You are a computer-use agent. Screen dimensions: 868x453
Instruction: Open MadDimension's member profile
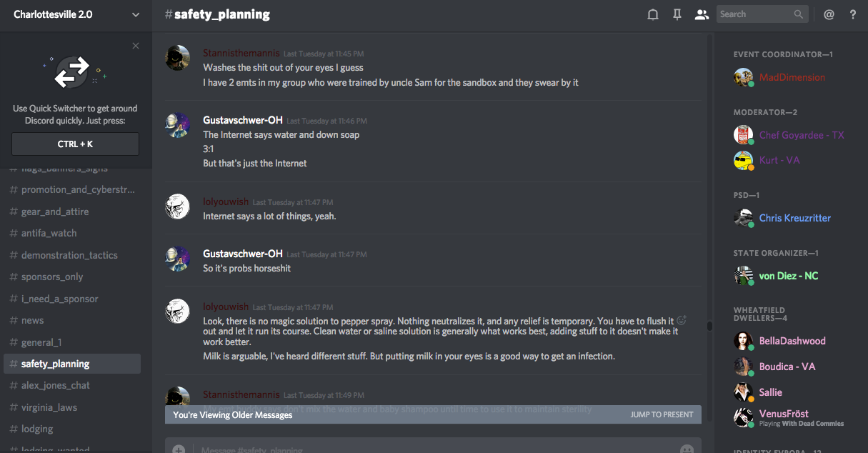coord(792,77)
